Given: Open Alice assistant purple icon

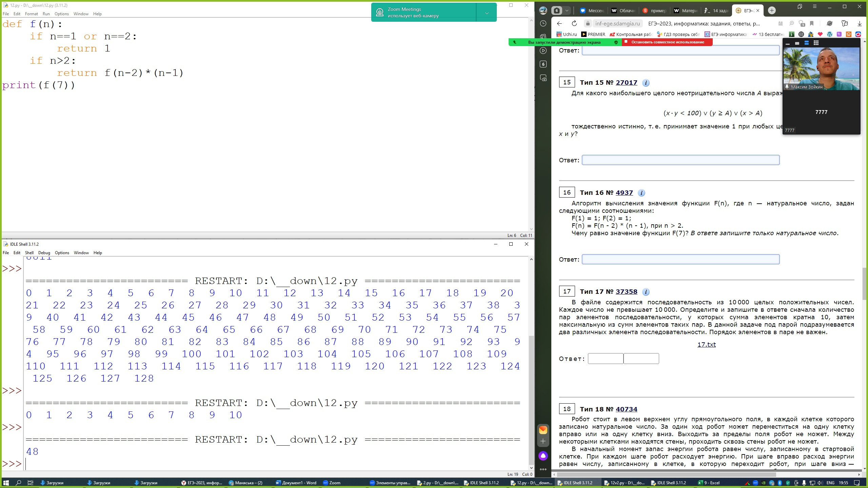Looking at the screenshot, I should [x=543, y=456].
